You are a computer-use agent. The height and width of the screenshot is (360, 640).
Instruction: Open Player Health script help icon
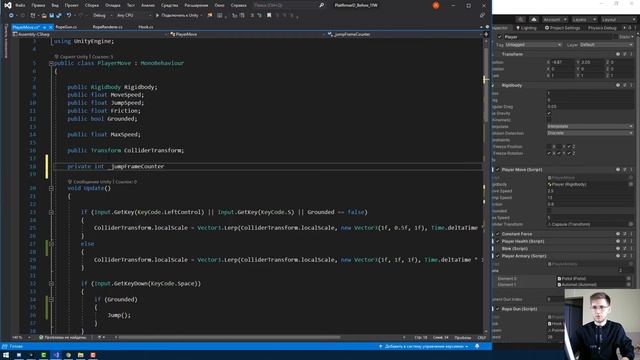[618, 241]
